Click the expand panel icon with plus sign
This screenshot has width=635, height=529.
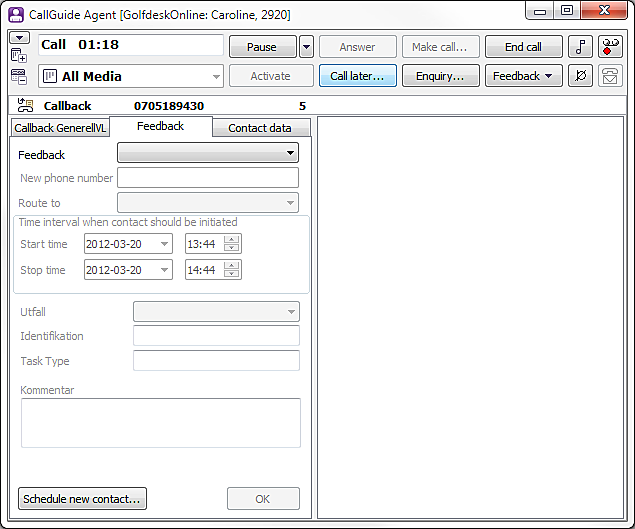19,56
